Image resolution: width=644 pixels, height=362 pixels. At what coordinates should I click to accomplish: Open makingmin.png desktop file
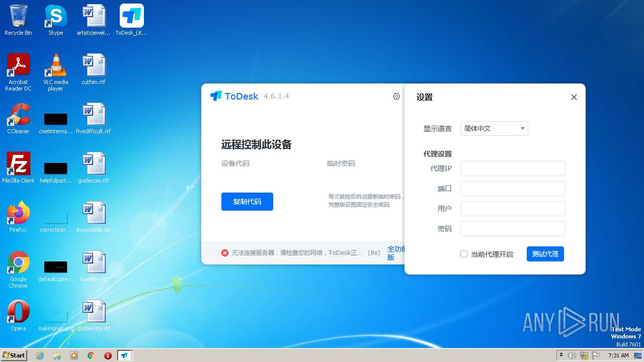(56, 319)
